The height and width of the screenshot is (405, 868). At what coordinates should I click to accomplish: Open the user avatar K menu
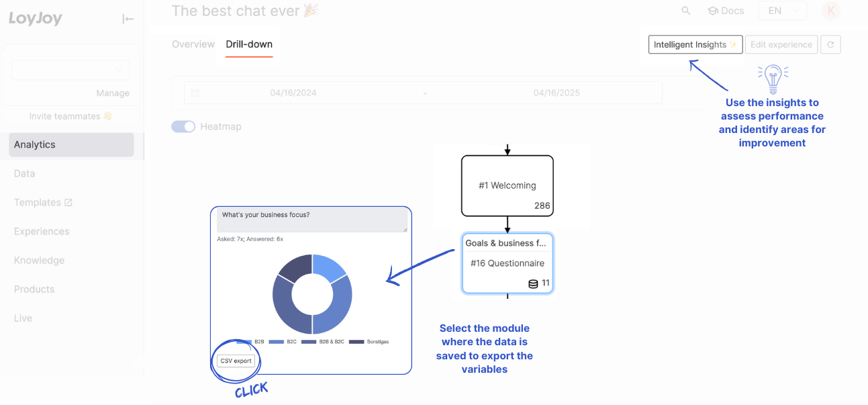click(x=831, y=11)
